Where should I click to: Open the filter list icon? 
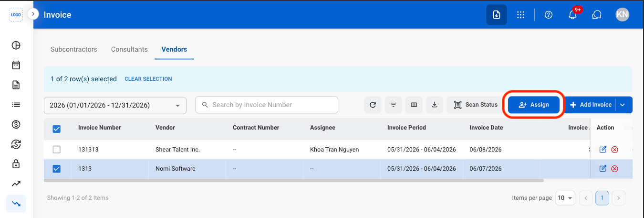(x=393, y=105)
